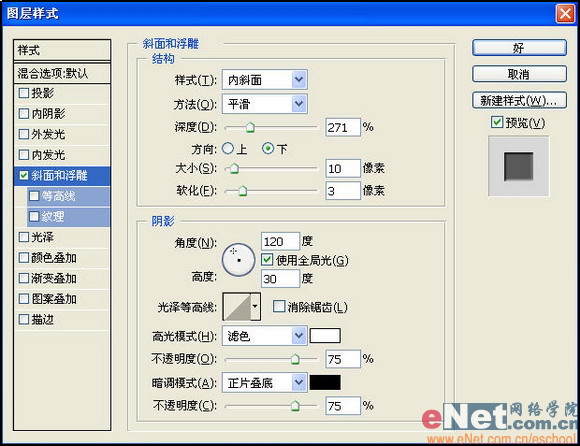Expand the 高光模式 highlight mode dropdown

(264, 336)
